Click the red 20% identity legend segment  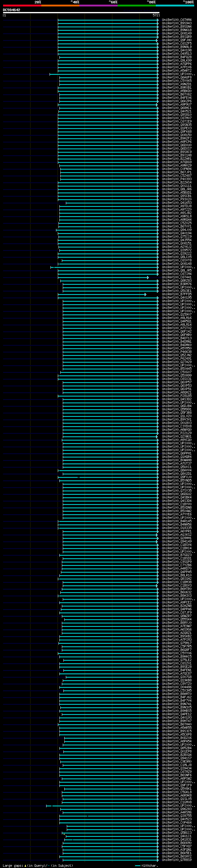coord(22,6)
